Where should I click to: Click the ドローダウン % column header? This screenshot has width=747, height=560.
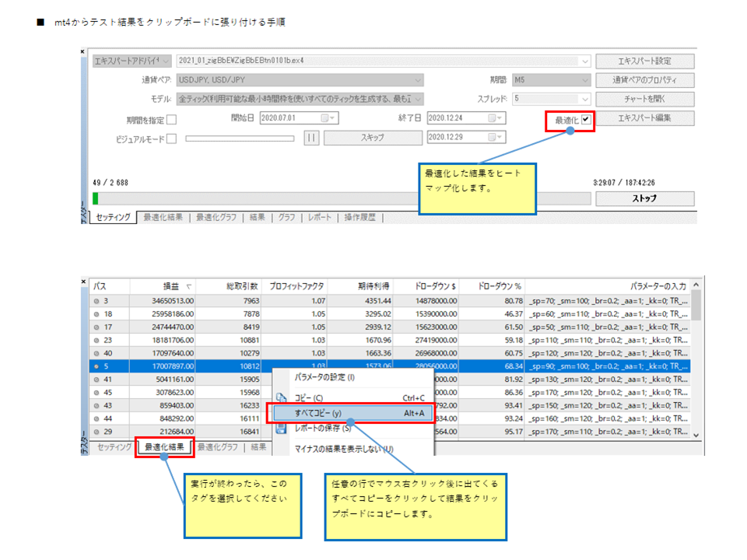click(x=493, y=287)
